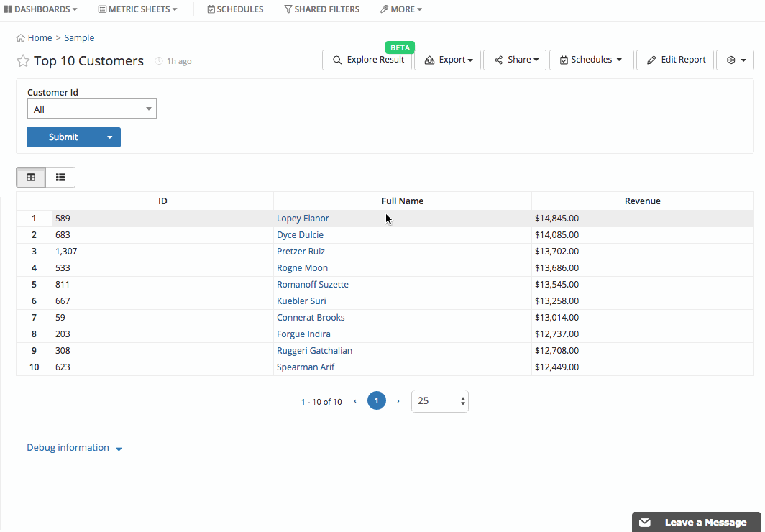Select ID cell 589
The height and width of the screenshot is (532, 765).
point(163,219)
